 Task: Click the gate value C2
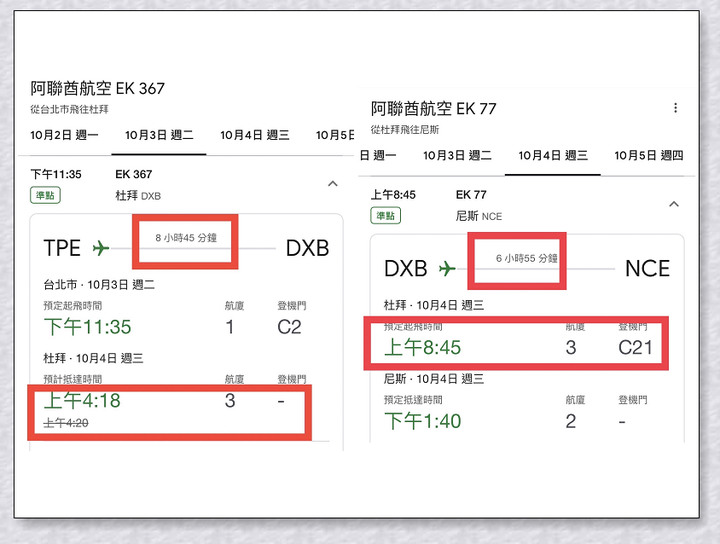tap(289, 327)
